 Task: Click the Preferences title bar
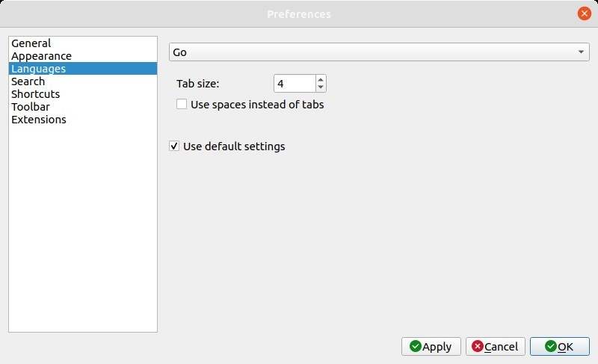(x=299, y=13)
